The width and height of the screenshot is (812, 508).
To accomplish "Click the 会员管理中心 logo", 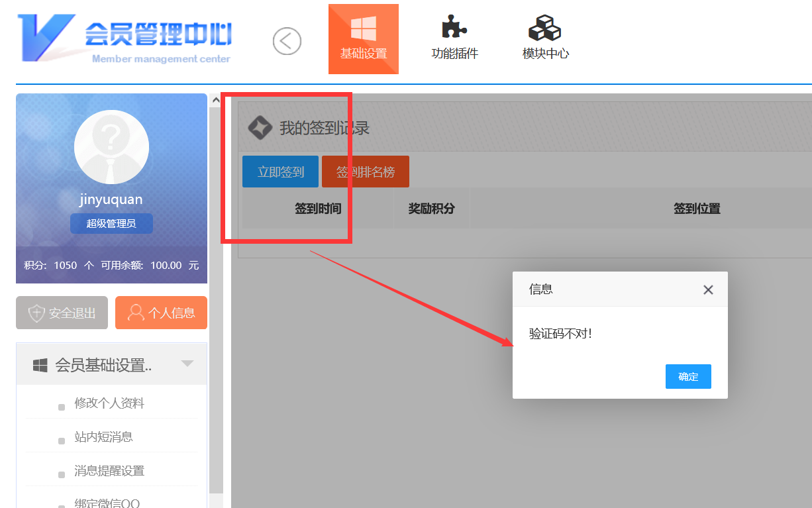I will pos(126,38).
